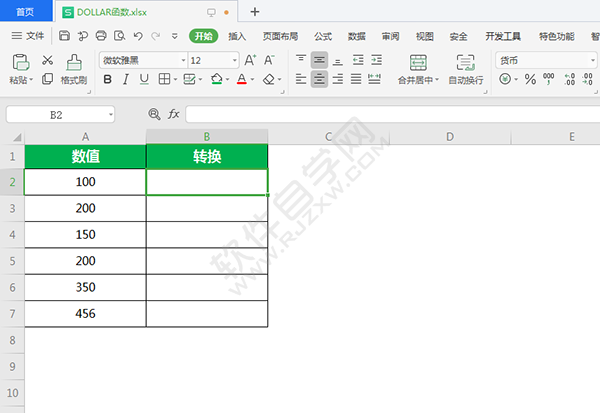Click the Save icon in quick toolbar

click(x=64, y=36)
